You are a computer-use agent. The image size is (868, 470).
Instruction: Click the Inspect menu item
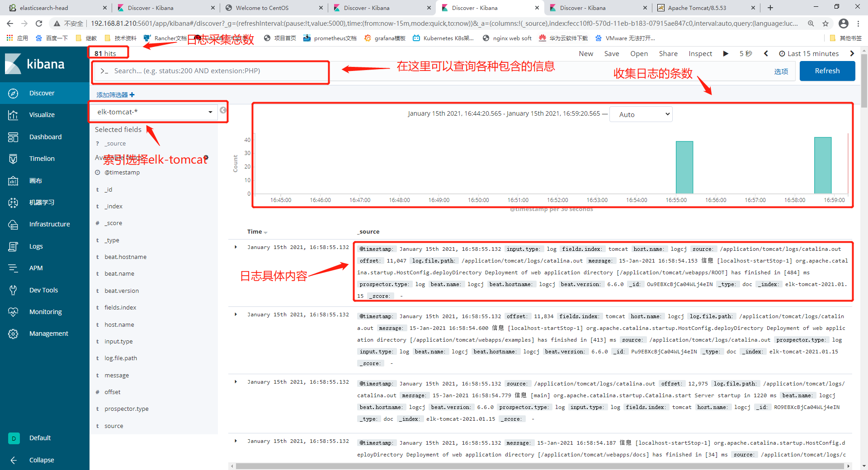[700, 53]
